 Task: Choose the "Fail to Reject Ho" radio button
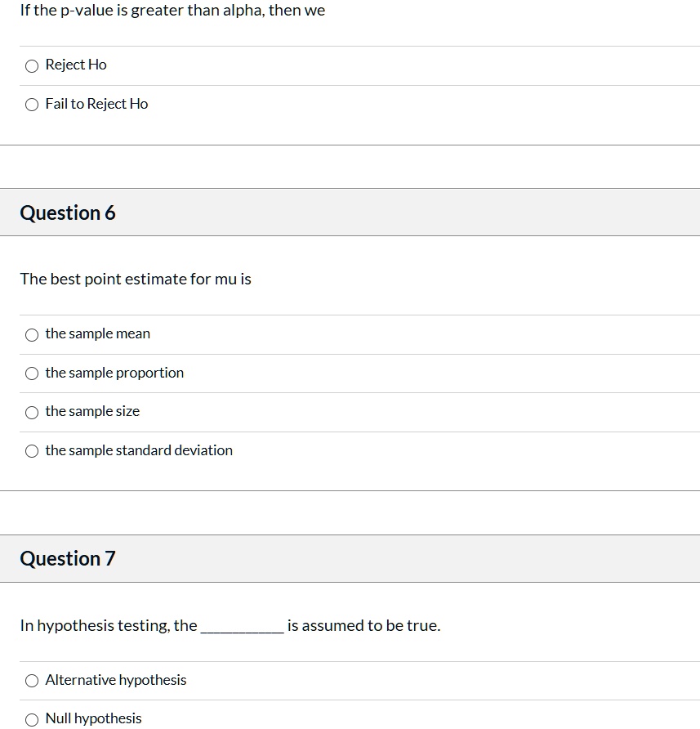32,105
